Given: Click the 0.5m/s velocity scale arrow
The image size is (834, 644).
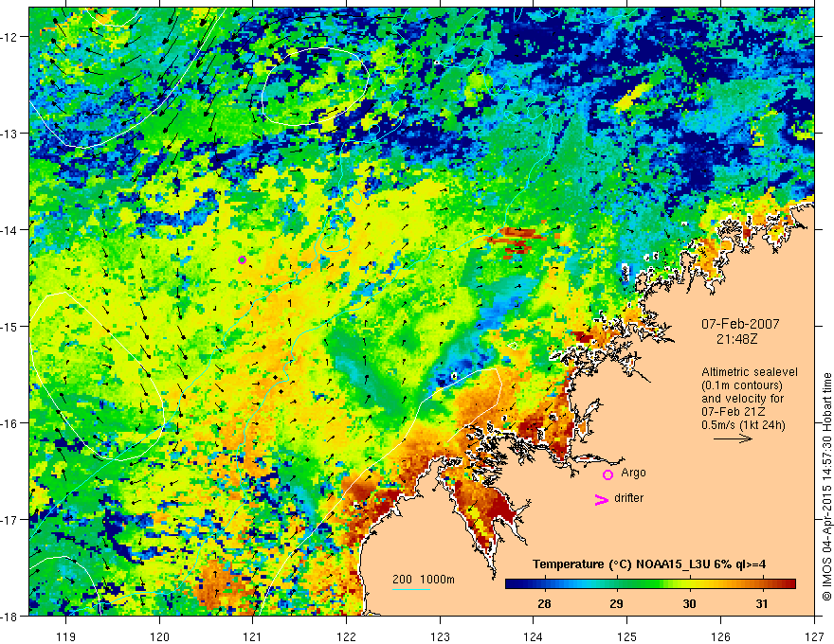Looking at the screenshot, I should pos(733,438).
